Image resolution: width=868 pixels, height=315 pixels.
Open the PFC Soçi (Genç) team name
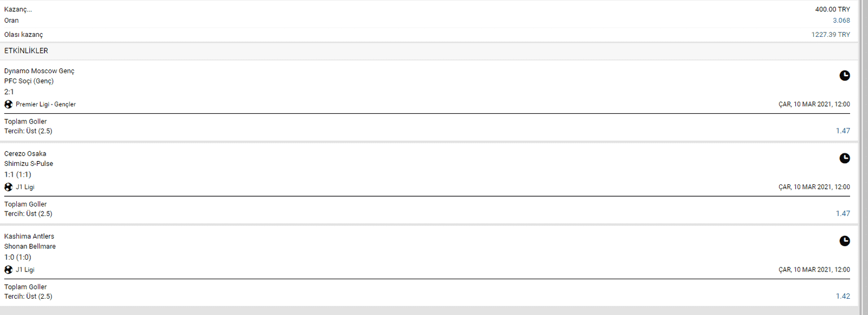click(x=29, y=81)
